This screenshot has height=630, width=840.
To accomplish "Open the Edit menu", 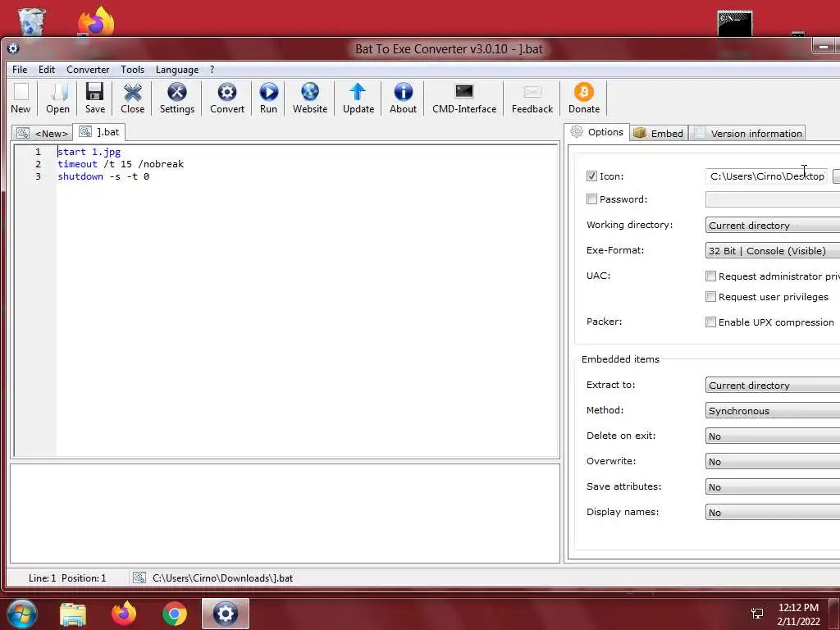I will click(x=47, y=70).
